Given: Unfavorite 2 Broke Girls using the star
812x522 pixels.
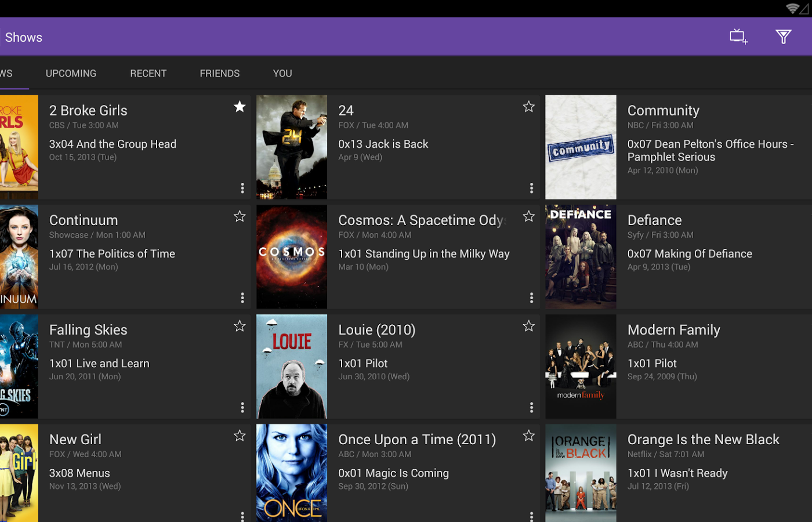Looking at the screenshot, I should tap(240, 107).
